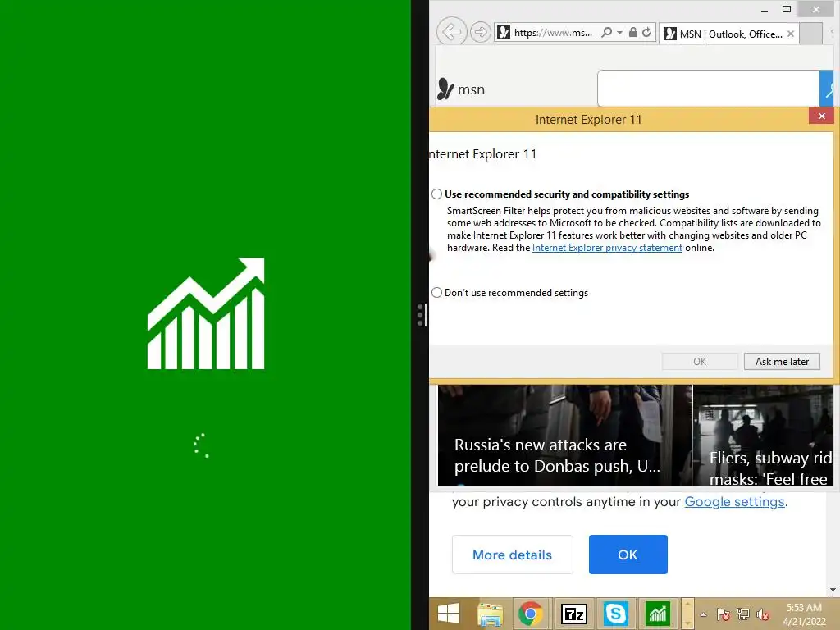Open File Explorer from the taskbar
The height and width of the screenshot is (630, 840).
pyautogui.click(x=490, y=614)
